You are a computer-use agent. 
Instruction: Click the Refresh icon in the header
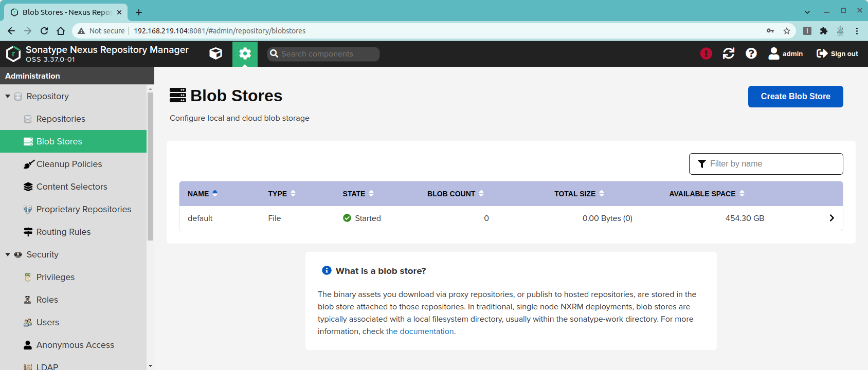pos(729,53)
